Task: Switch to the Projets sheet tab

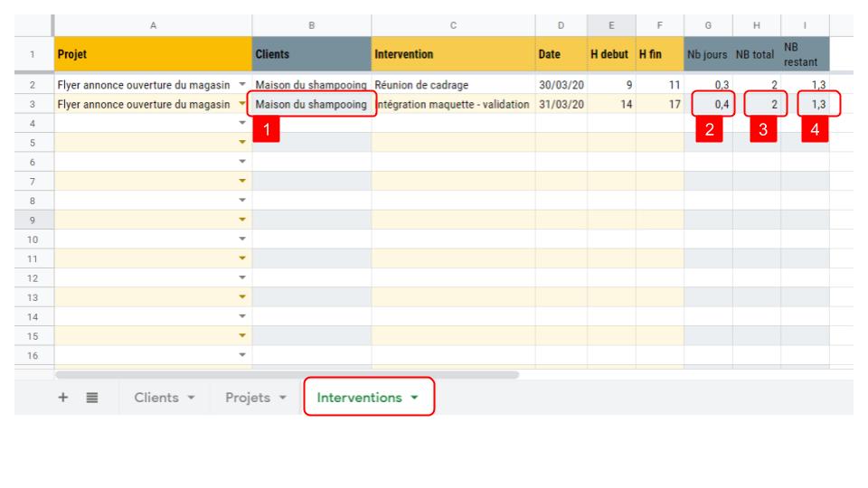Action: (248, 398)
